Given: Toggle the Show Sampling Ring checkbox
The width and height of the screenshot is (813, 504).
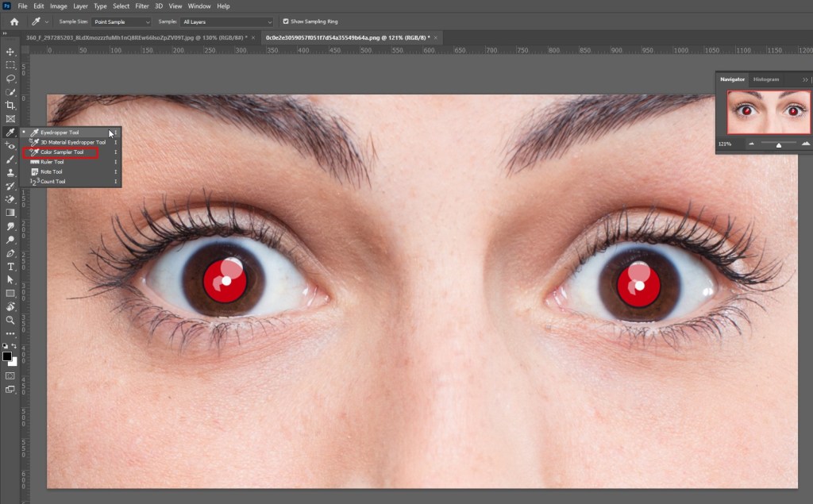Looking at the screenshot, I should (286, 21).
